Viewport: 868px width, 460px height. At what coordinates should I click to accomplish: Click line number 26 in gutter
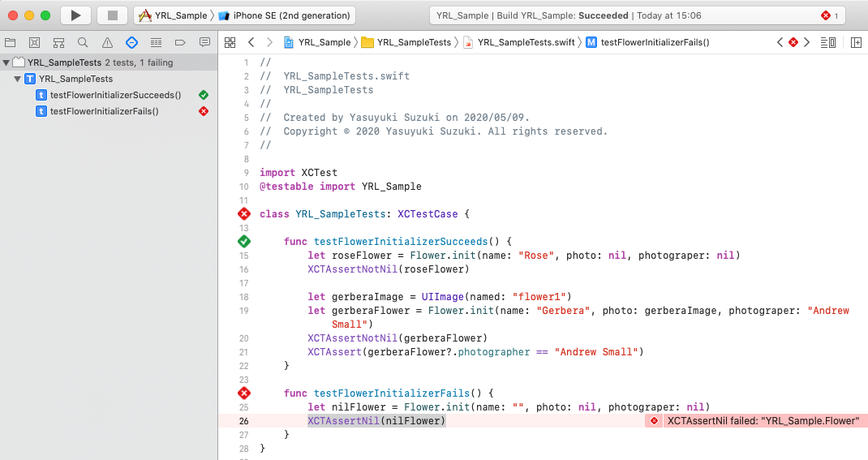pyautogui.click(x=244, y=421)
